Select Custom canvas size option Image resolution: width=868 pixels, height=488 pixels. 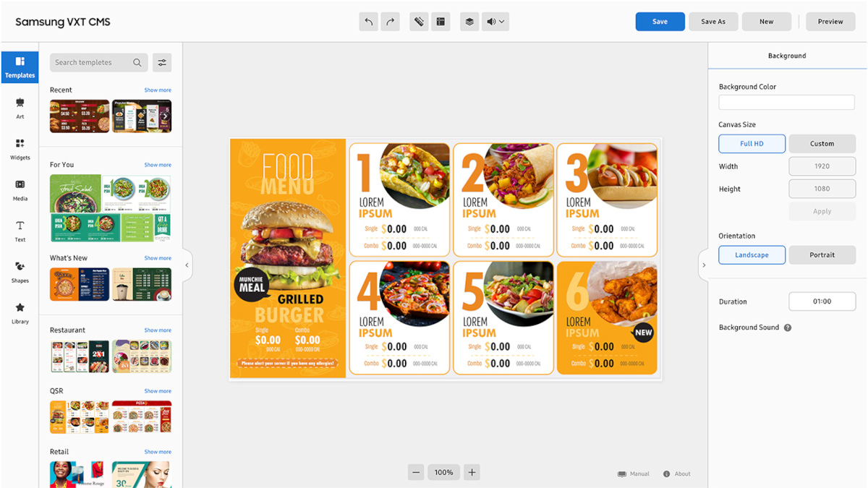822,143
